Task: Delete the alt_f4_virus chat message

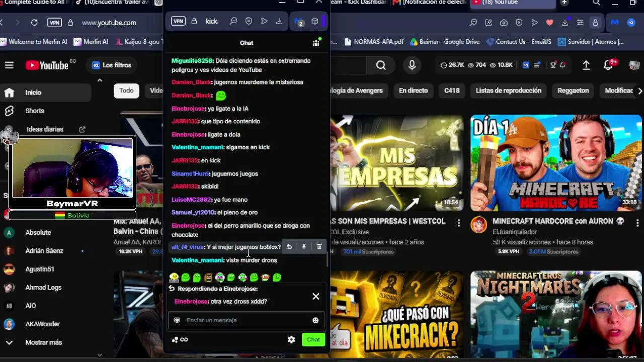Action: [x=319, y=247]
